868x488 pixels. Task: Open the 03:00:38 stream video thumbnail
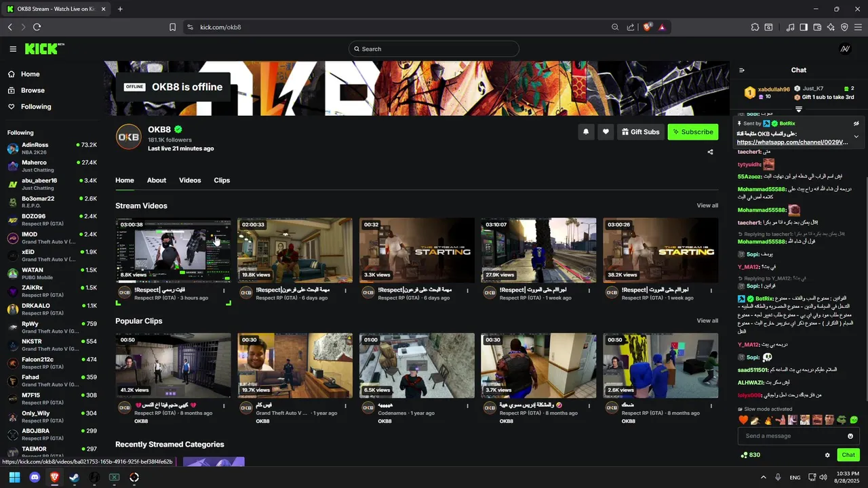click(x=173, y=250)
